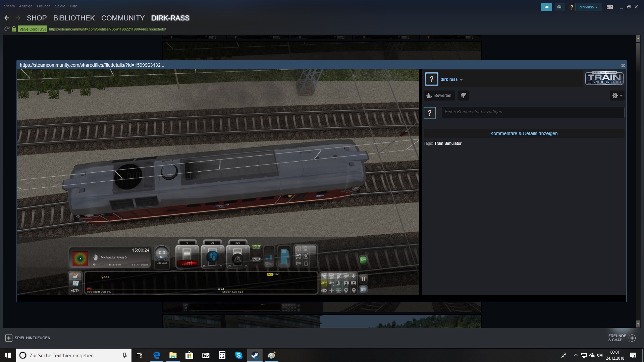Close the screenshot viewer overlay
Image resolution: width=644 pixels, height=362 pixels.
pyautogui.click(x=623, y=65)
